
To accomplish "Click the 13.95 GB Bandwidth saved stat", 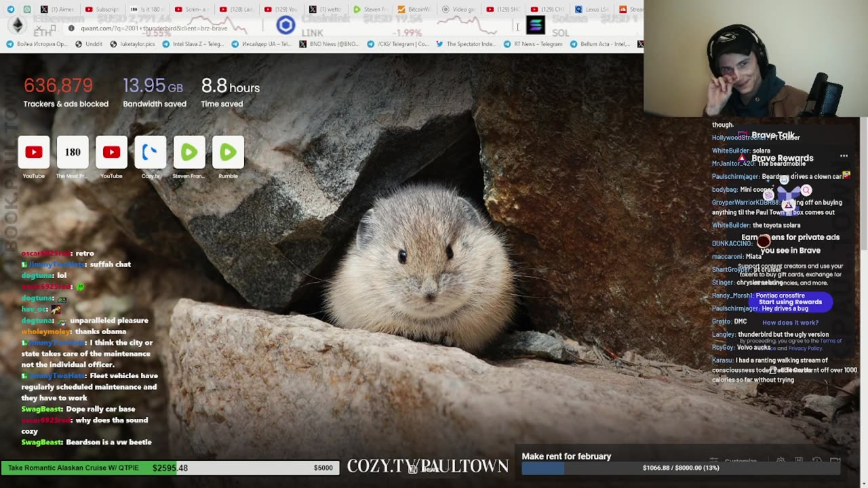I will tap(154, 92).
